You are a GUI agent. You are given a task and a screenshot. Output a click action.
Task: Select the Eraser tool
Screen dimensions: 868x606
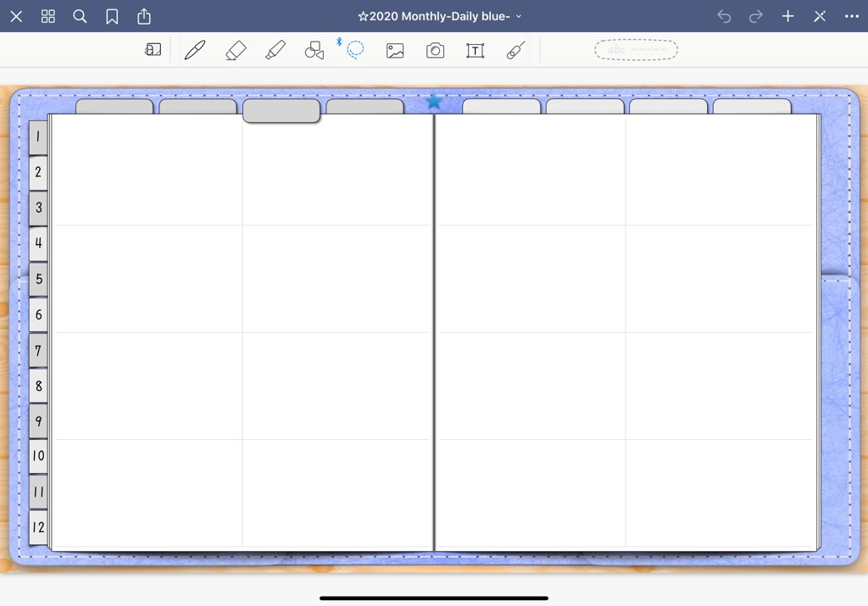(x=236, y=50)
